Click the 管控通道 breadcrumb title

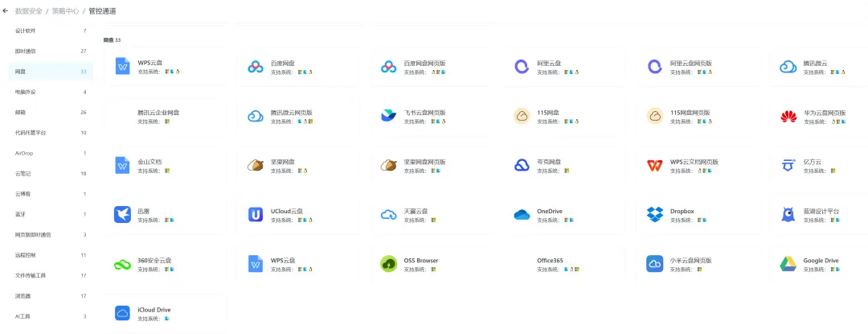(x=102, y=11)
